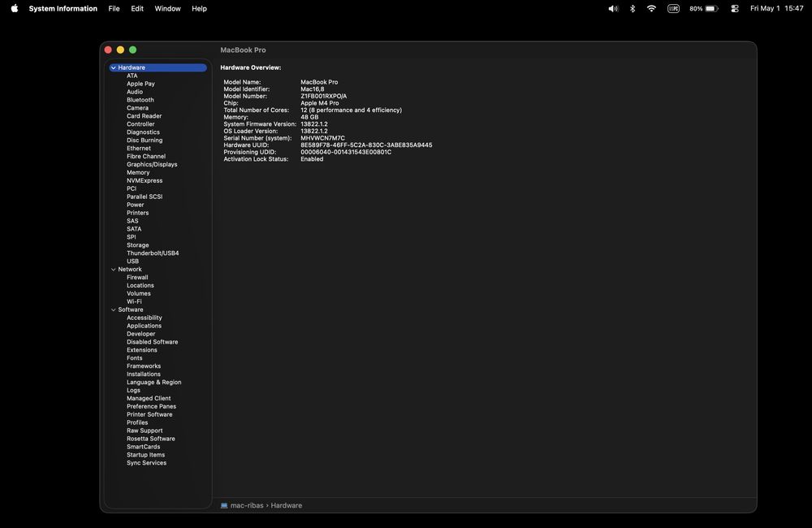812x528 pixels.
Task: Click the date and time clock
Action: tap(776, 8)
